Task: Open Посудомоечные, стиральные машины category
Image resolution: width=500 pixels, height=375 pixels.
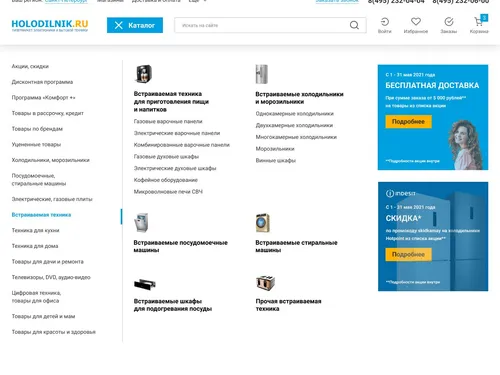Action: (x=39, y=180)
